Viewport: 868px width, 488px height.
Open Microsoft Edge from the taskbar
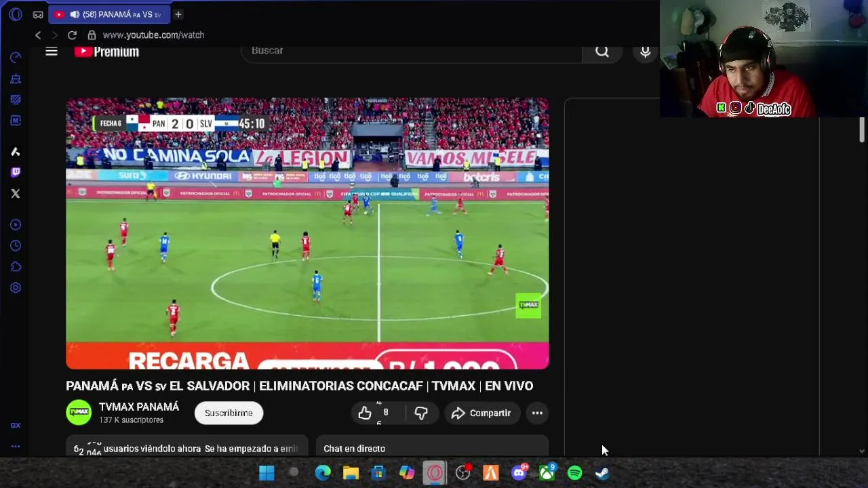[x=323, y=473]
